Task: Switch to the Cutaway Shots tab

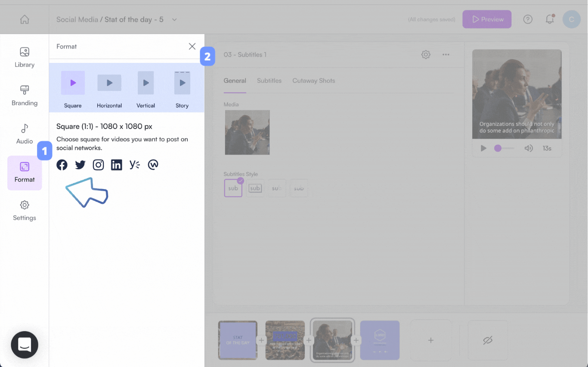Action: pos(313,81)
